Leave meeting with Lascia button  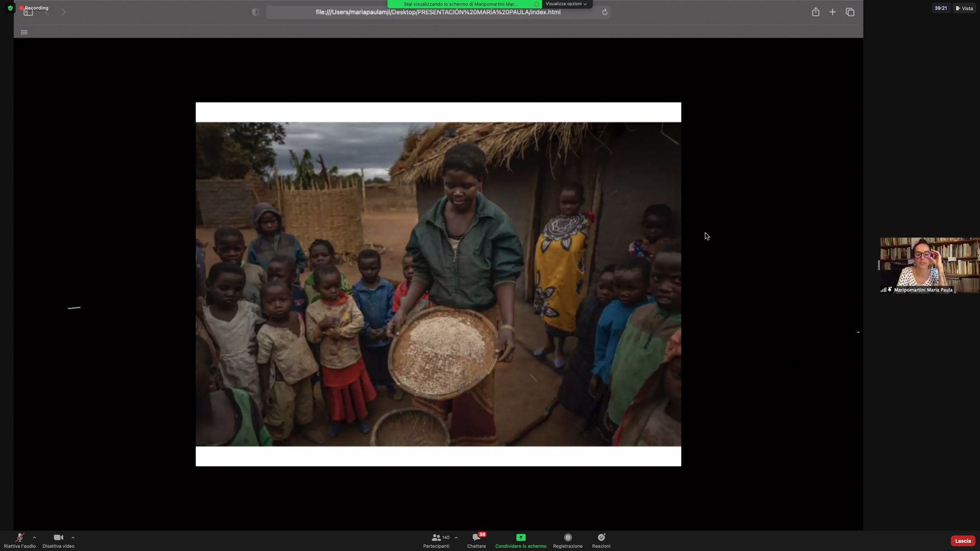click(962, 541)
